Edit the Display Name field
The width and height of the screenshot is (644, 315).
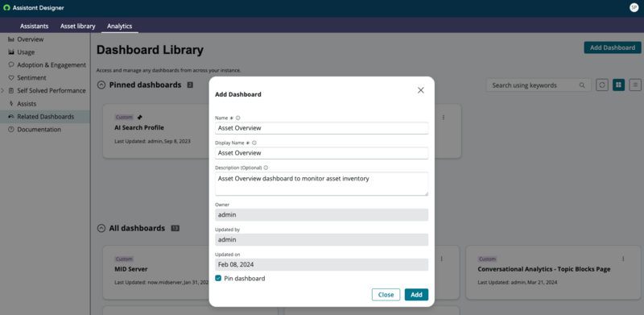[321, 152]
